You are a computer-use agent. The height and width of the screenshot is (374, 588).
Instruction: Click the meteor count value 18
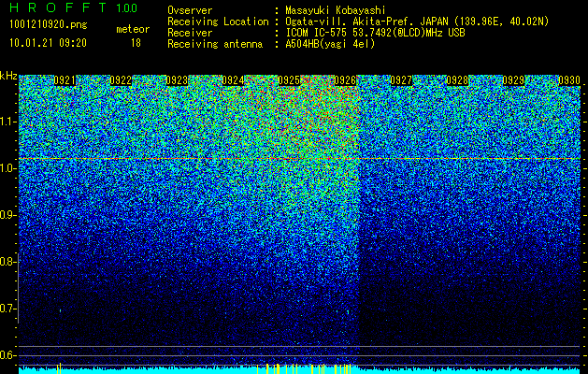coord(136,43)
